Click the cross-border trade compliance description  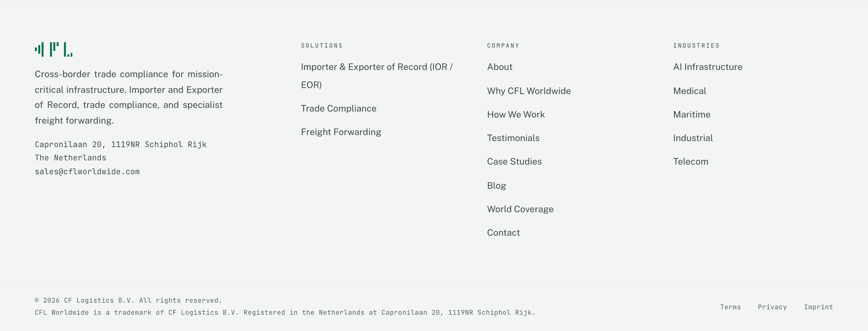pos(129,97)
